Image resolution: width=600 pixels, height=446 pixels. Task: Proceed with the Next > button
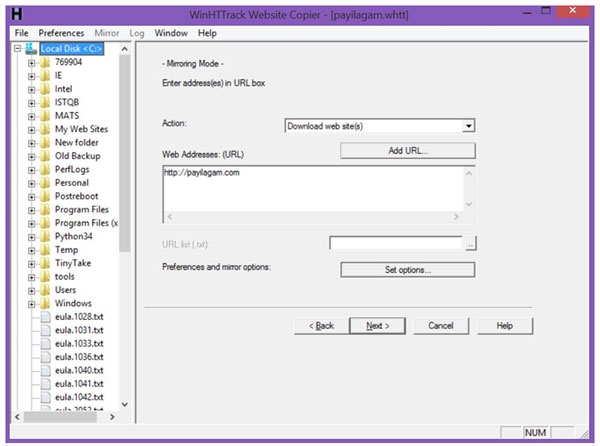point(378,326)
